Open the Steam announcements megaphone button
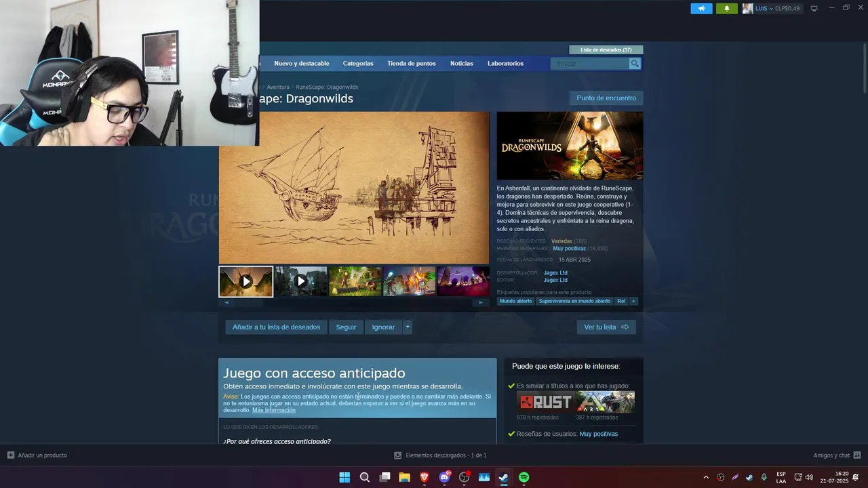This screenshot has width=868, height=488. pos(701,8)
